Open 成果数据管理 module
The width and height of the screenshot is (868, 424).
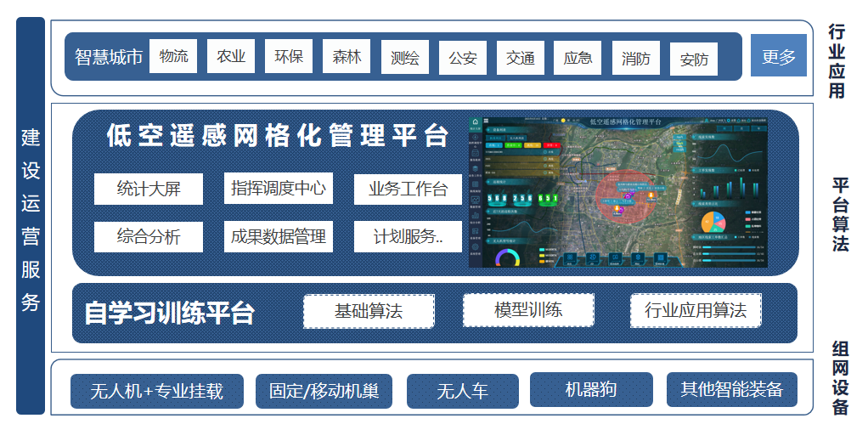[x=278, y=237]
